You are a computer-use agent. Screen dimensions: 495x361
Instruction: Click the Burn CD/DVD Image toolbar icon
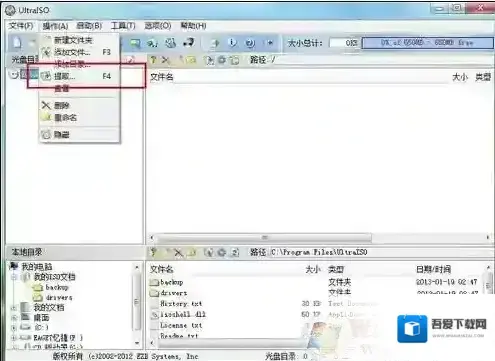pos(215,43)
